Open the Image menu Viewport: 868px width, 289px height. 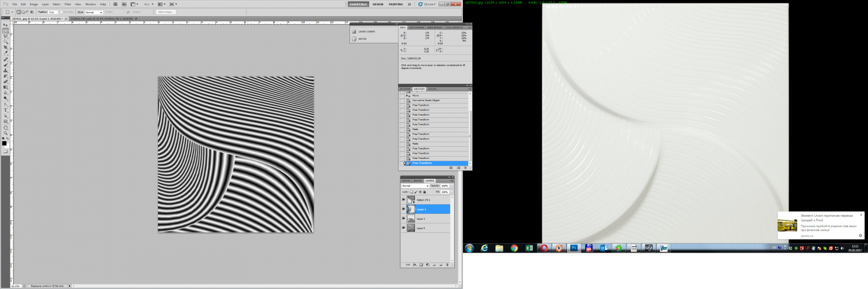34,4
